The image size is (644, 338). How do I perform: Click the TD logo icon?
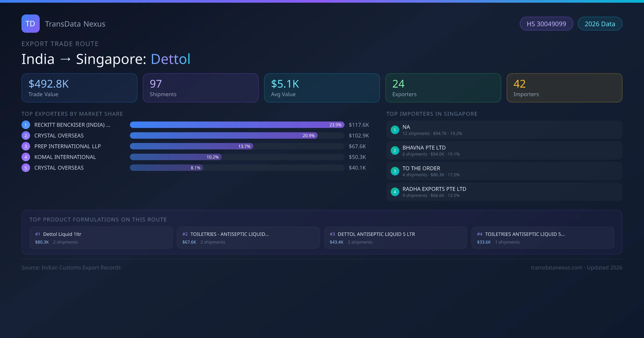click(30, 24)
